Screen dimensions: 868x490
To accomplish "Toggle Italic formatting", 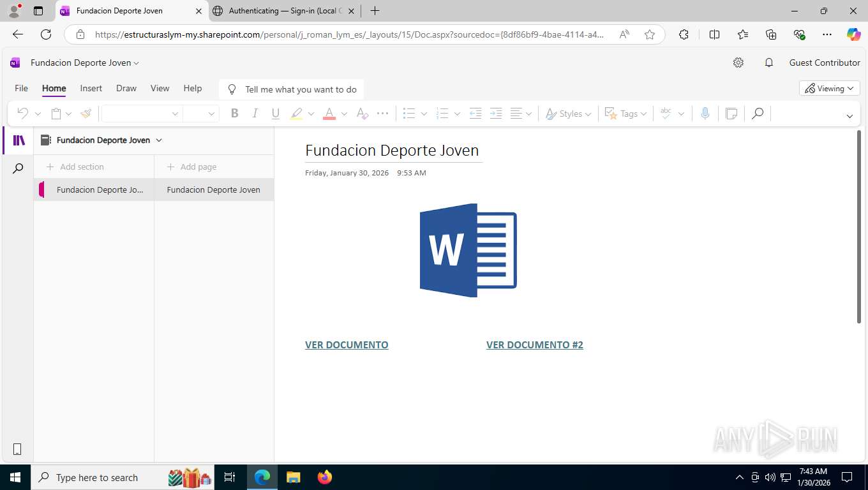I will [255, 114].
